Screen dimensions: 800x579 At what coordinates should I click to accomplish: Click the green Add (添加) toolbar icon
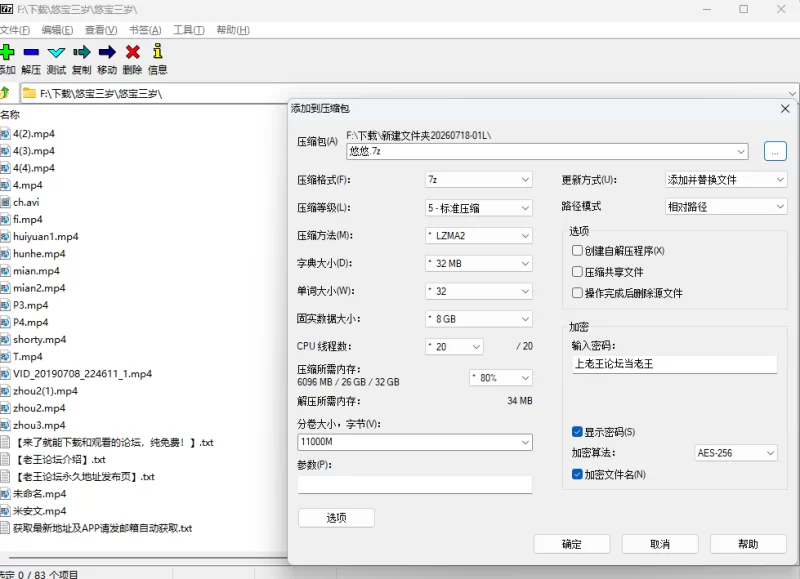7,52
